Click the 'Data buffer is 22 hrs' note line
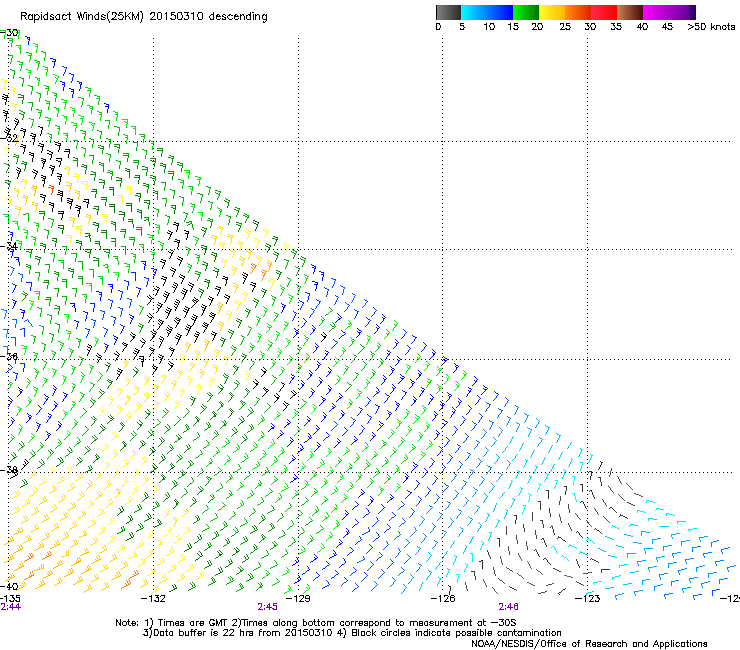Image resolution: width=740 pixels, height=650 pixels. (352, 633)
